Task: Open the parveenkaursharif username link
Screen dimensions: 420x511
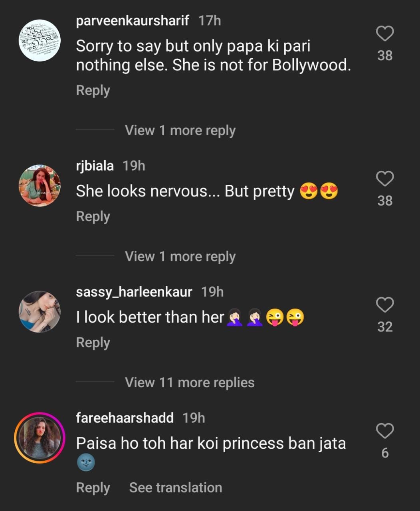Action: point(132,21)
